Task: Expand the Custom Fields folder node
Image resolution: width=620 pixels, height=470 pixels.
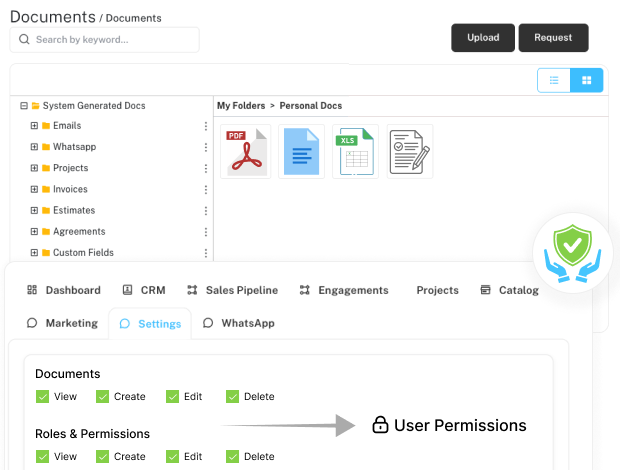Action: [34, 253]
